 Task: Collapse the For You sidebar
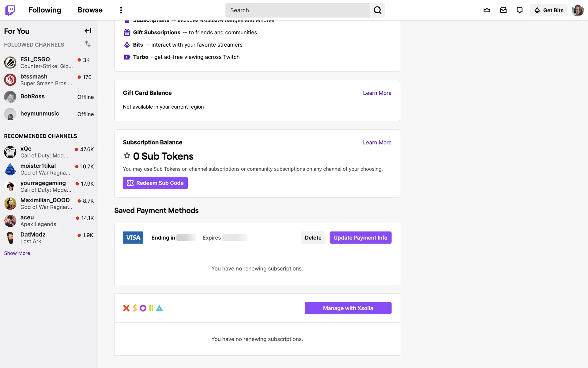(88, 31)
